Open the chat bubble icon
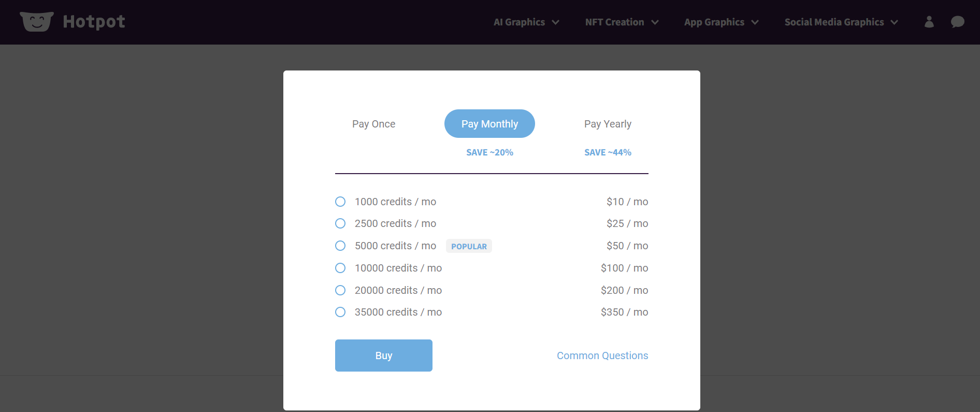Image resolution: width=980 pixels, height=412 pixels. 957,22
